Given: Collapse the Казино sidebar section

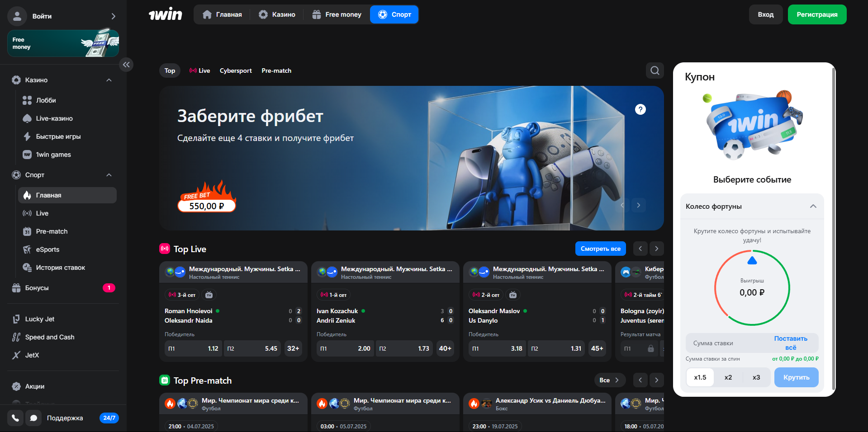Looking at the screenshot, I should [x=109, y=80].
